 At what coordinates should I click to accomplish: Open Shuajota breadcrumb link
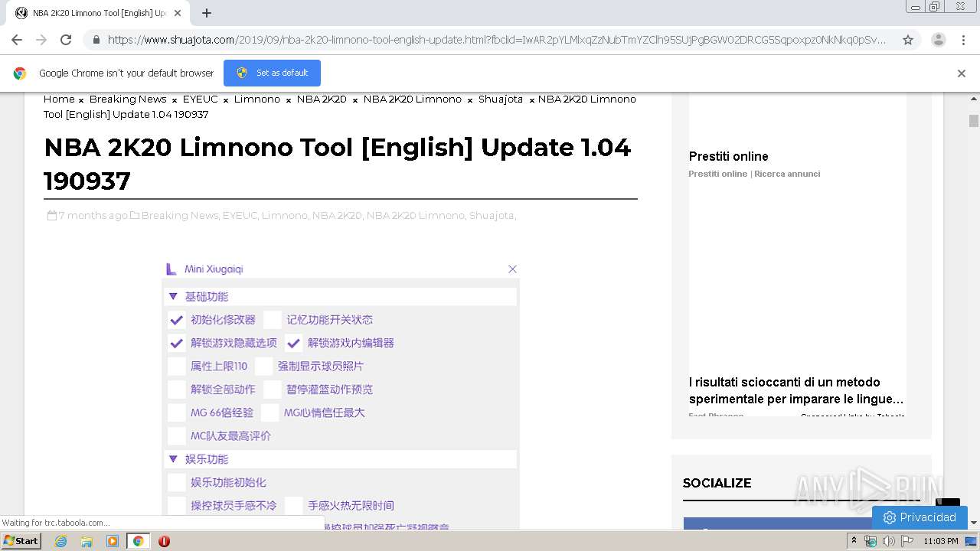tap(501, 99)
